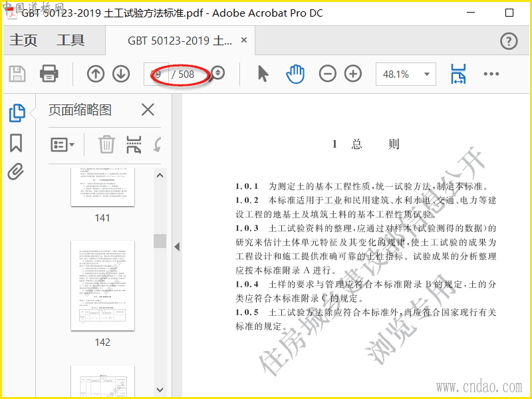Select page 141 thumbnail
Screen dimensions: 532x399
coord(102,187)
